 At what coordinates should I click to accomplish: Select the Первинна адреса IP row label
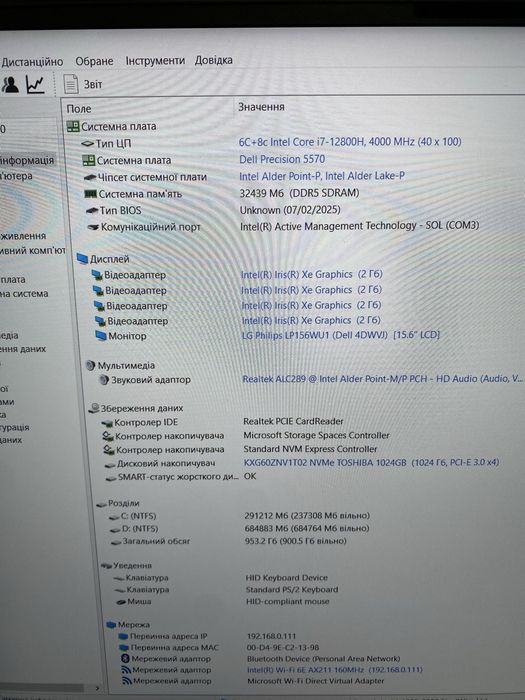point(168,636)
